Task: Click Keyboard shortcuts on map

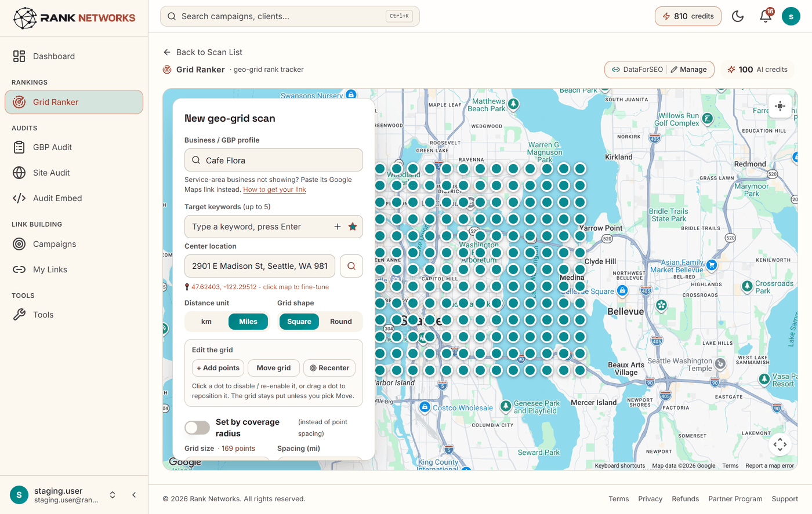Action: tap(620, 466)
